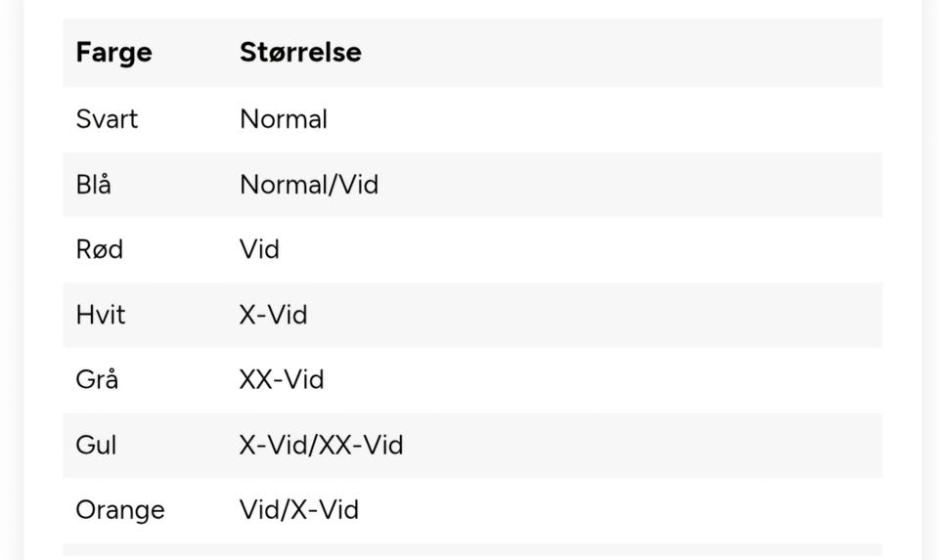Select the Gul color cell
939x560 pixels.
[96, 445]
